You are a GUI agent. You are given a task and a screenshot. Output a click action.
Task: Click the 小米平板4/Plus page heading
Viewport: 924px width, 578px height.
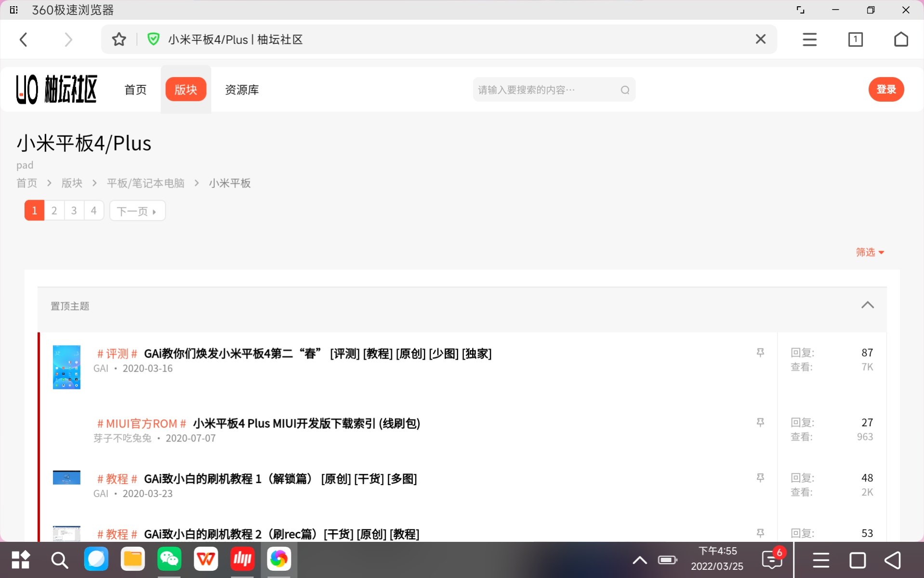click(x=84, y=143)
